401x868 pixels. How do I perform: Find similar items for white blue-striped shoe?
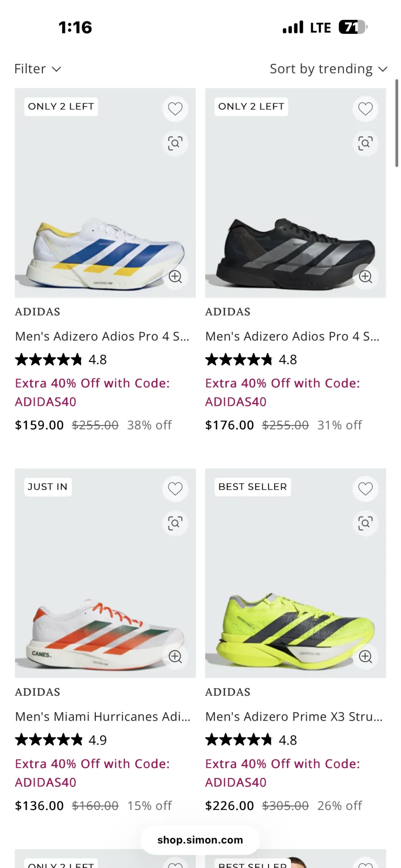[175, 143]
